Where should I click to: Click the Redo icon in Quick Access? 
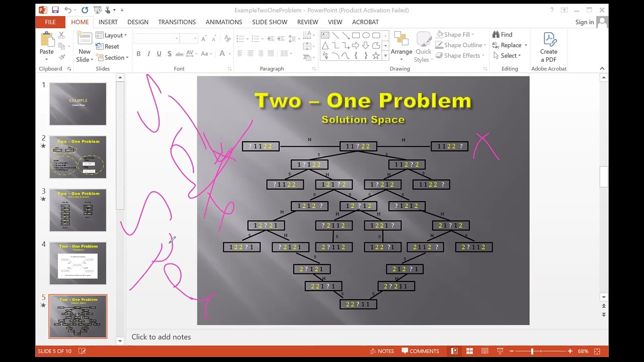(85, 10)
